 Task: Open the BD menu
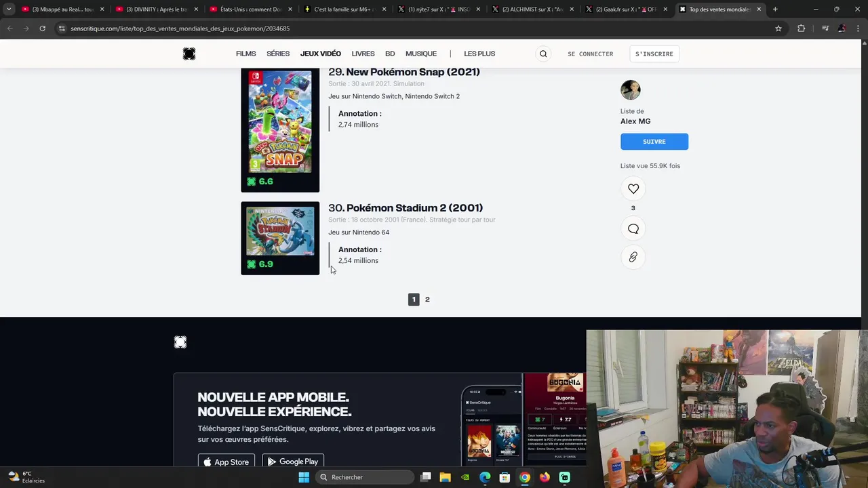coord(390,54)
